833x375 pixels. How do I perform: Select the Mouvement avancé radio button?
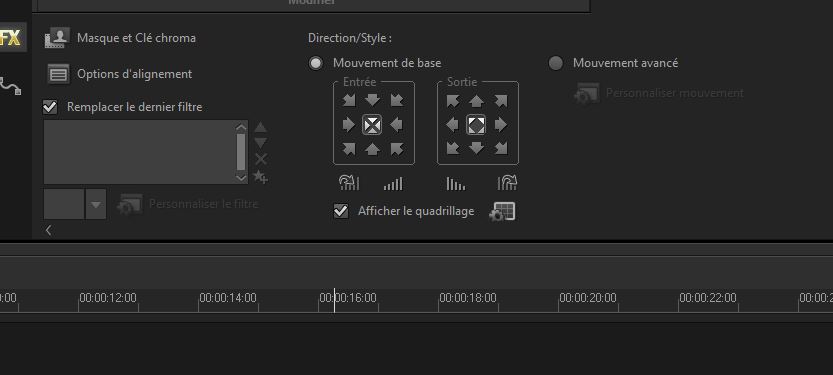tap(556, 63)
